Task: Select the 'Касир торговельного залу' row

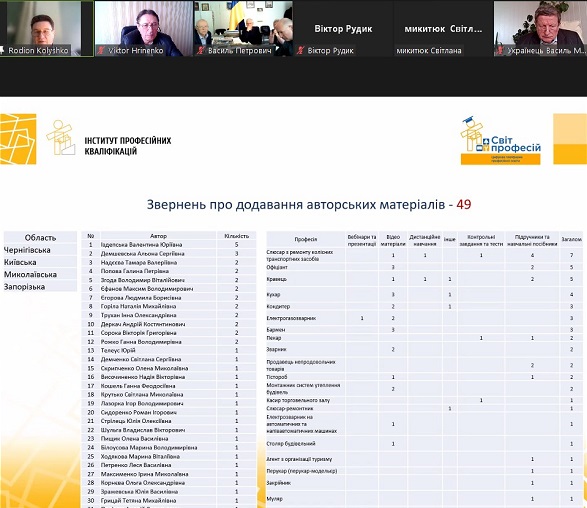Action: coord(425,400)
